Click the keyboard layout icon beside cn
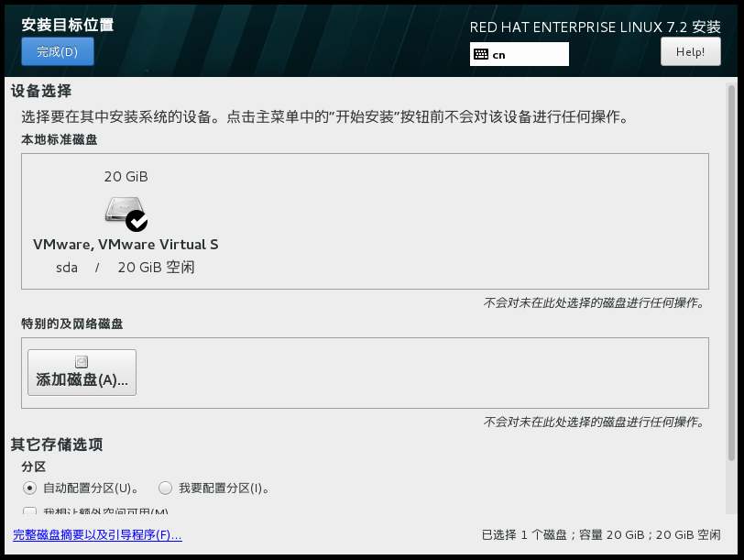Viewport: 744px width, 560px height. pos(481,54)
